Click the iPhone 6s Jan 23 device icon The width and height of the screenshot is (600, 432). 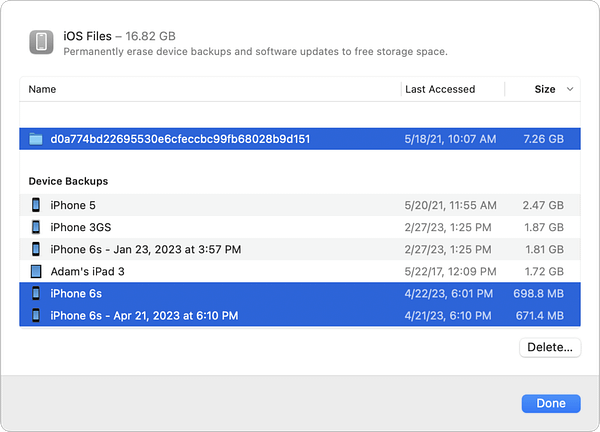(37, 249)
